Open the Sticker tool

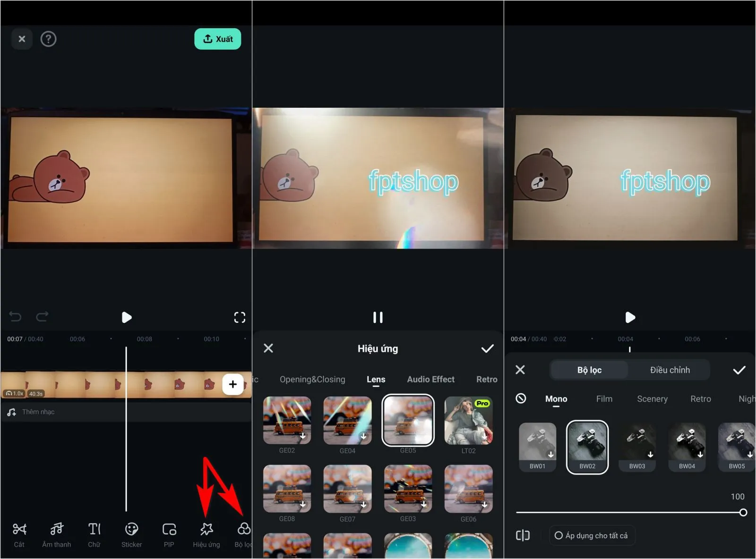pos(131,535)
